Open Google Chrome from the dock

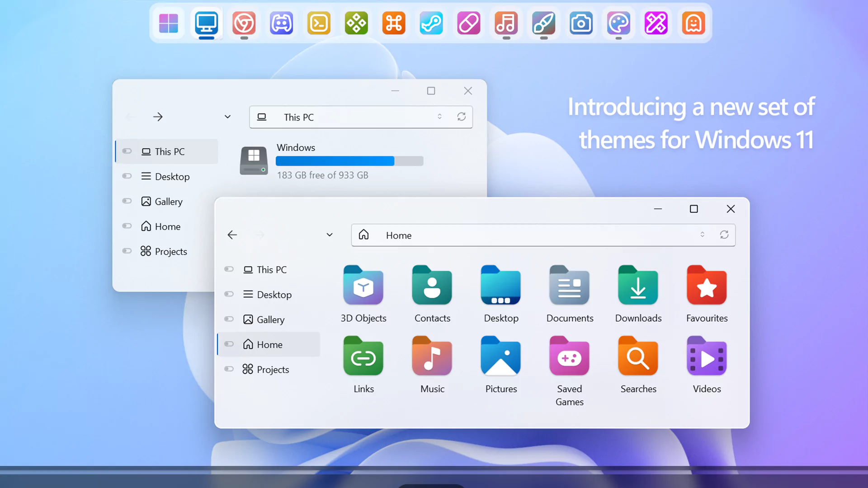pos(244,23)
